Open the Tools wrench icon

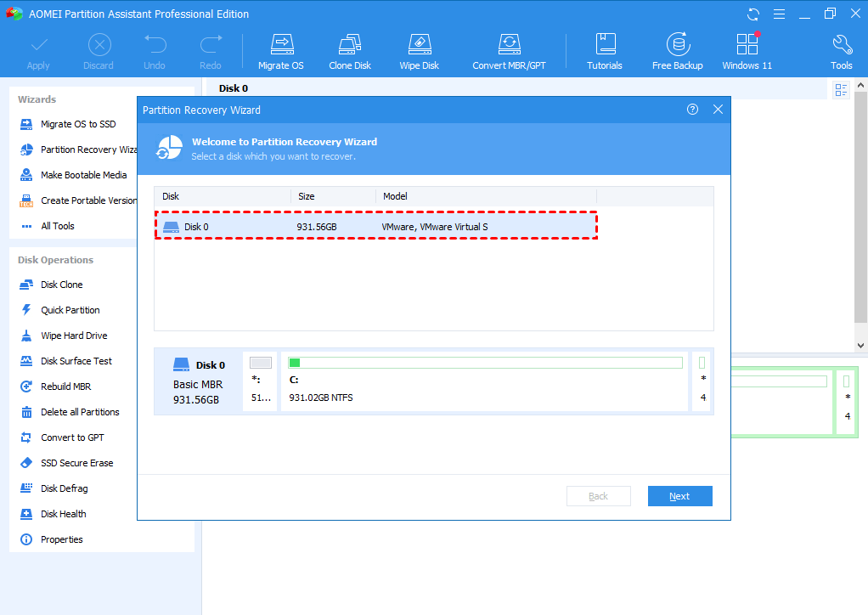tap(842, 44)
